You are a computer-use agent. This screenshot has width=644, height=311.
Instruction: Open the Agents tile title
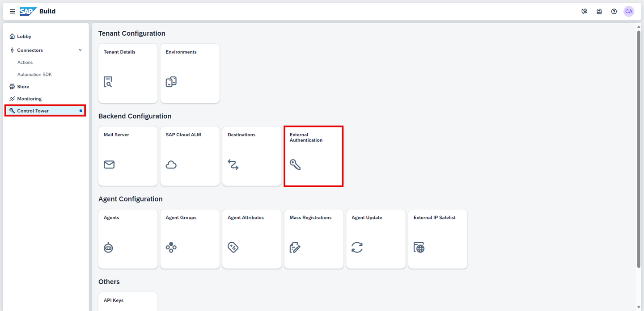(x=111, y=218)
